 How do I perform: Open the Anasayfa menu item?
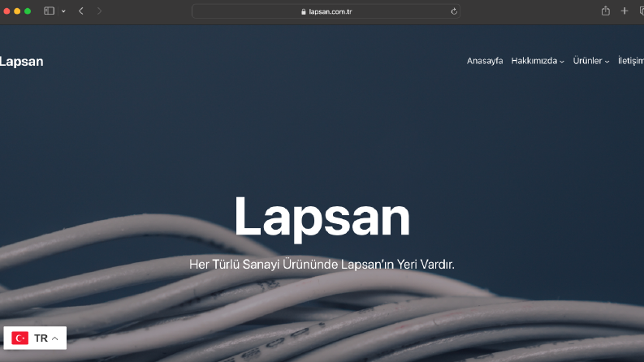pyautogui.click(x=485, y=61)
